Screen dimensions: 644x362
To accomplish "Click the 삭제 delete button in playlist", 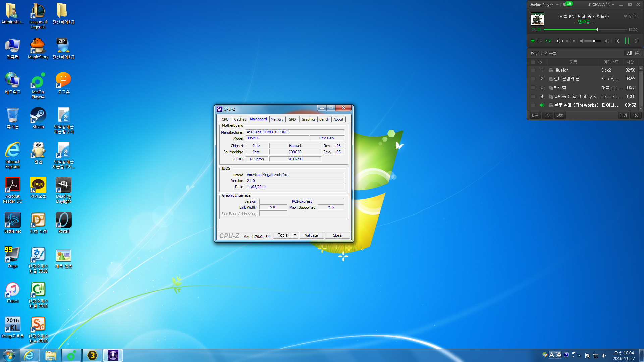I will (x=636, y=115).
